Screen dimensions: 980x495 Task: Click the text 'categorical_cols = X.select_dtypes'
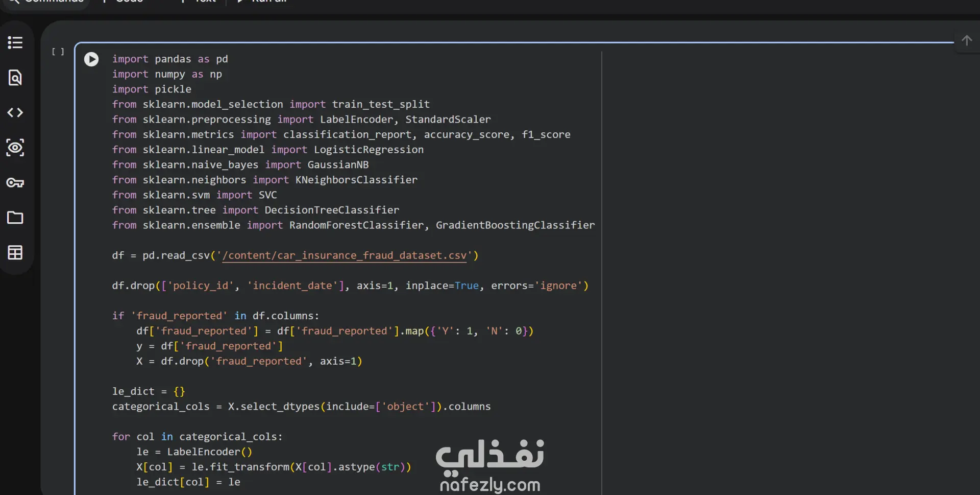[x=216, y=407]
